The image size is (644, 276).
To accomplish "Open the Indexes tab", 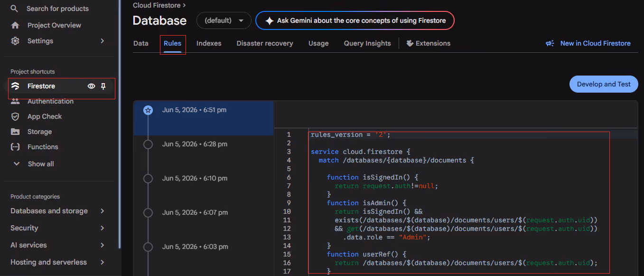I will coord(209,43).
